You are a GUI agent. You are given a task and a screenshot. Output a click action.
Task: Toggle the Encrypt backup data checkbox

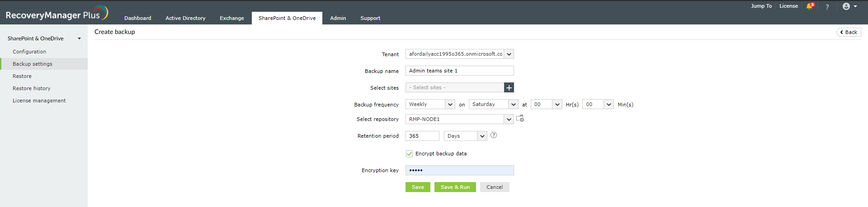[409, 154]
